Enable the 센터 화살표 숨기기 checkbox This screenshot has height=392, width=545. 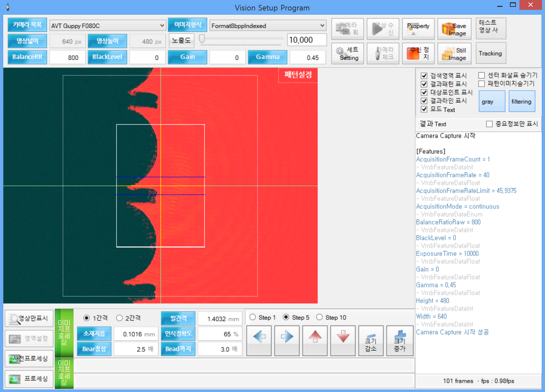coord(481,76)
